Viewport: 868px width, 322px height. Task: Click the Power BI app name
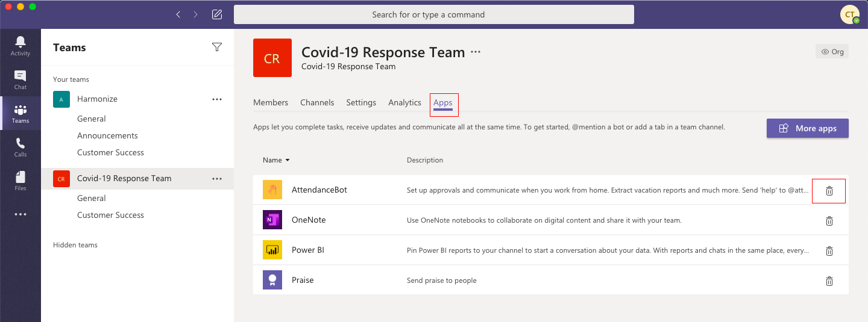click(308, 250)
